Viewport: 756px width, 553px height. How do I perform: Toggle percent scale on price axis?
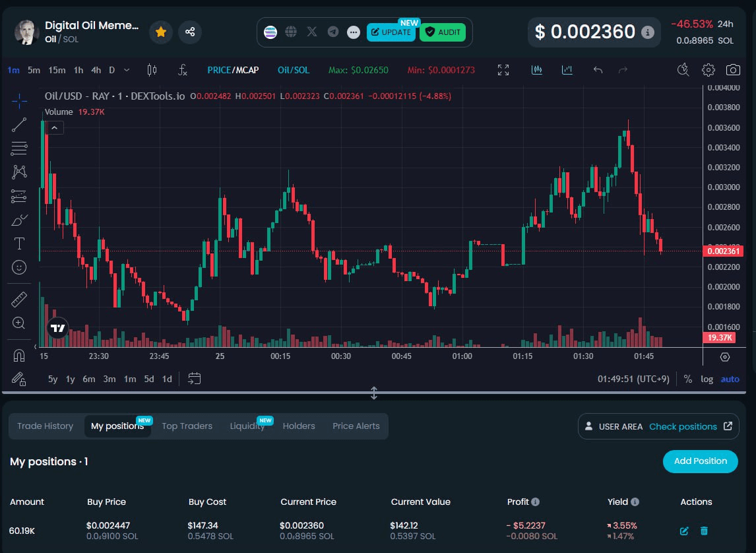click(687, 379)
